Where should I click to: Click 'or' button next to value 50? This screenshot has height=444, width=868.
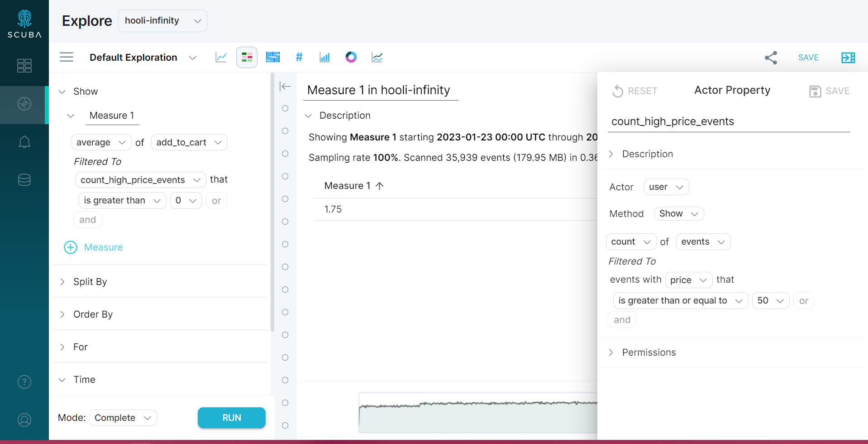tap(804, 301)
